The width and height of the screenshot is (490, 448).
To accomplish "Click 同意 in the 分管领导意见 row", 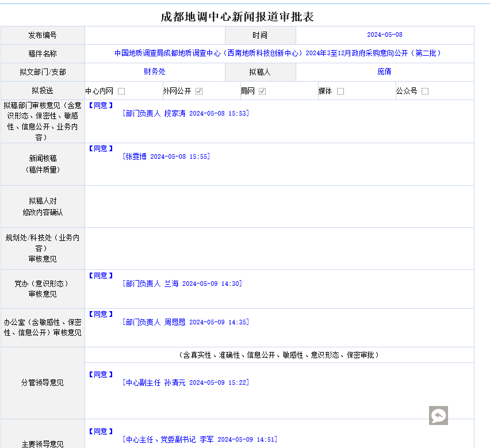I will click(100, 374).
